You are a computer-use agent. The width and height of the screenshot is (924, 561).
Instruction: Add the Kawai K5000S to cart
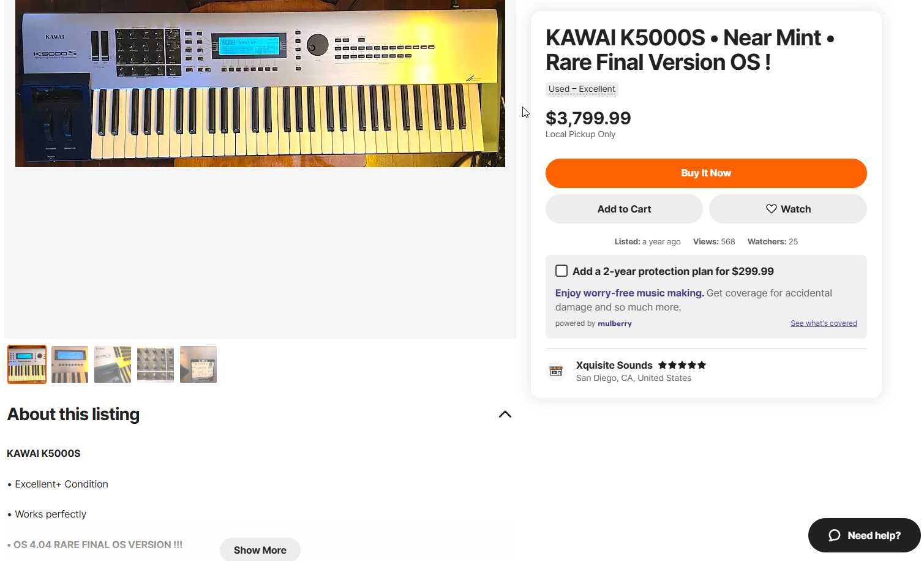coord(624,209)
